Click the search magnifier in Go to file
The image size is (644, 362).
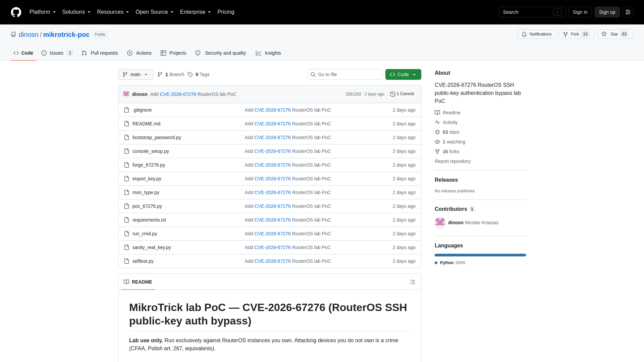pyautogui.click(x=313, y=74)
